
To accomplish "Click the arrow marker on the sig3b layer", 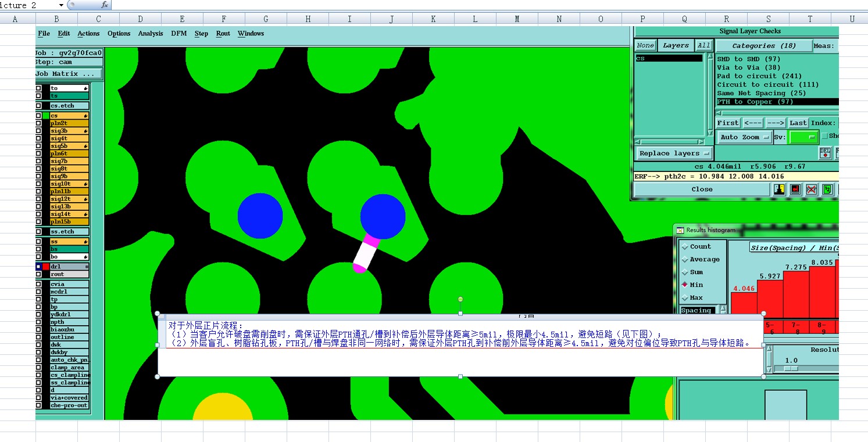I will (x=85, y=131).
